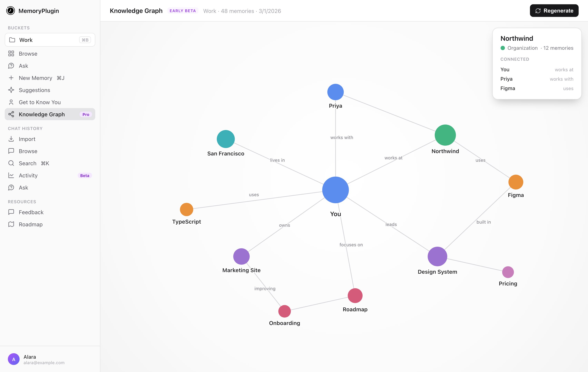Select the orange TypeScript node
The image size is (588, 372).
[187, 209]
